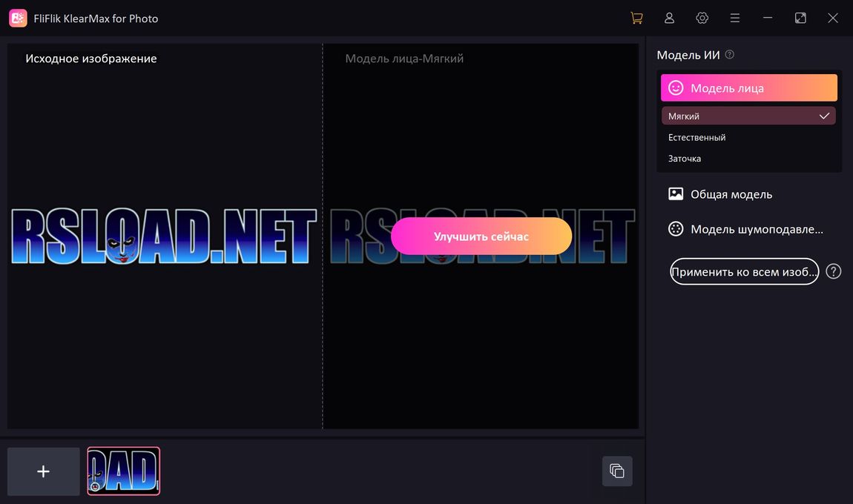Image resolution: width=853 pixels, height=504 pixels.
Task: Add a new image with plus button
Action: point(44,471)
